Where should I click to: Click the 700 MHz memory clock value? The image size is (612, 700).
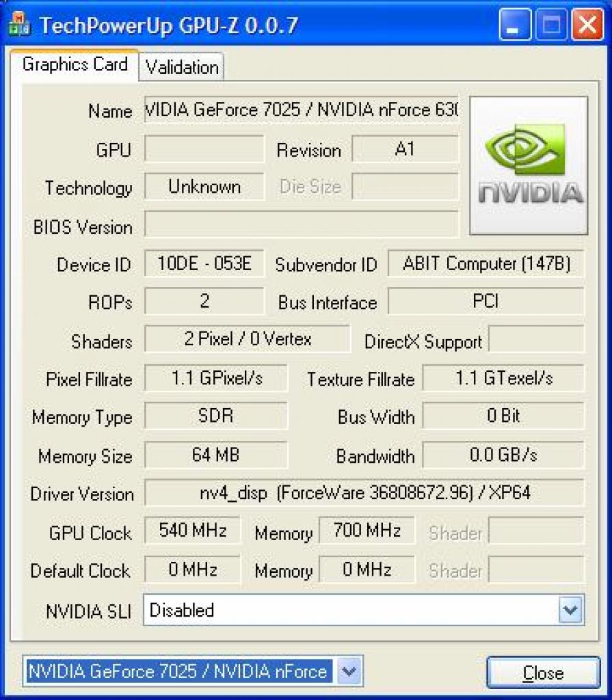(367, 530)
